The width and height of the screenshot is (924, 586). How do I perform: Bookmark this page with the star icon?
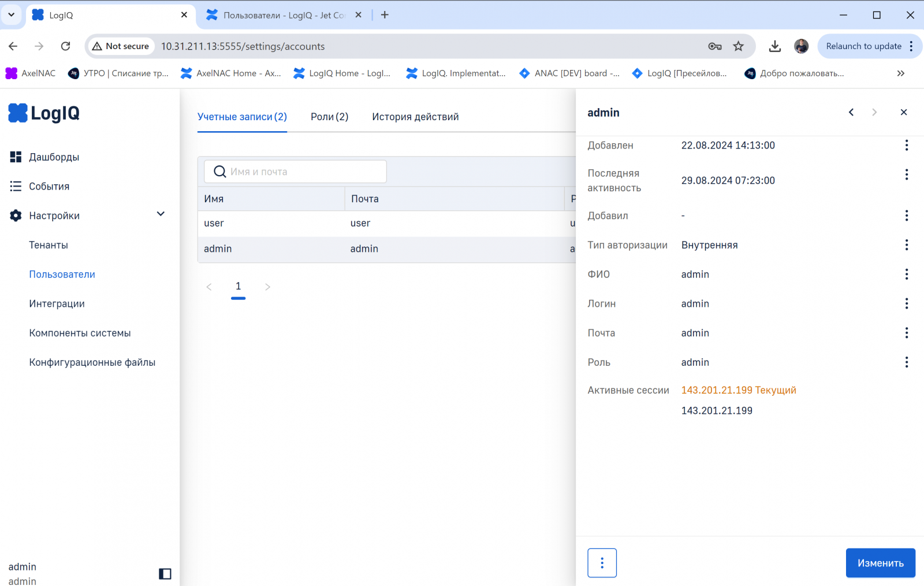tap(738, 46)
